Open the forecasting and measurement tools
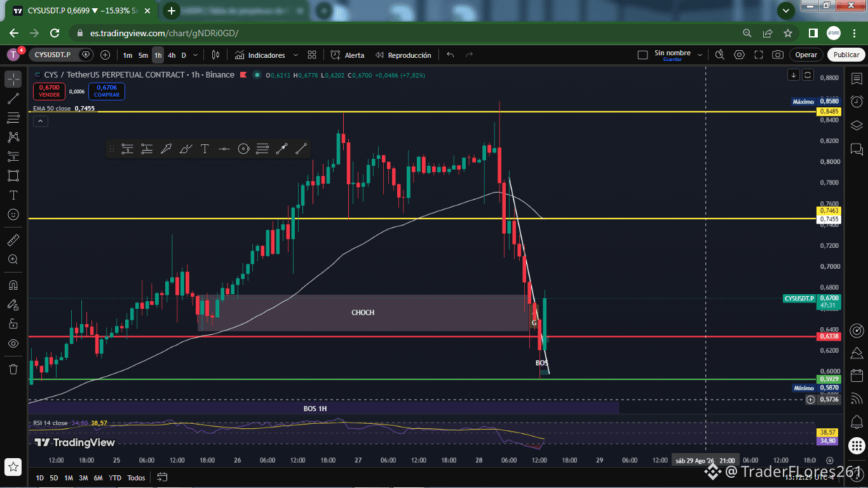The width and height of the screenshot is (868, 488). click(x=13, y=156)
